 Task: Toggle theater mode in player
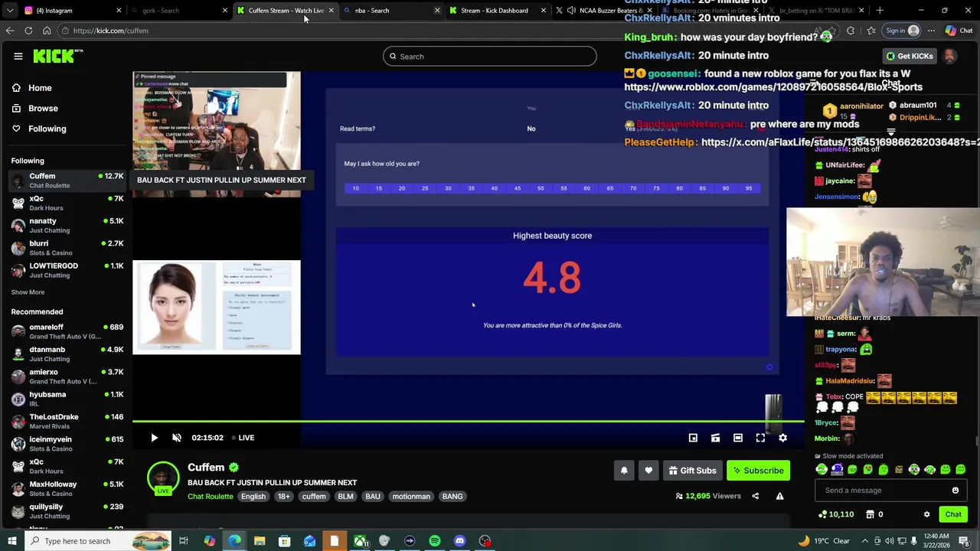click(x=737, y=438)
